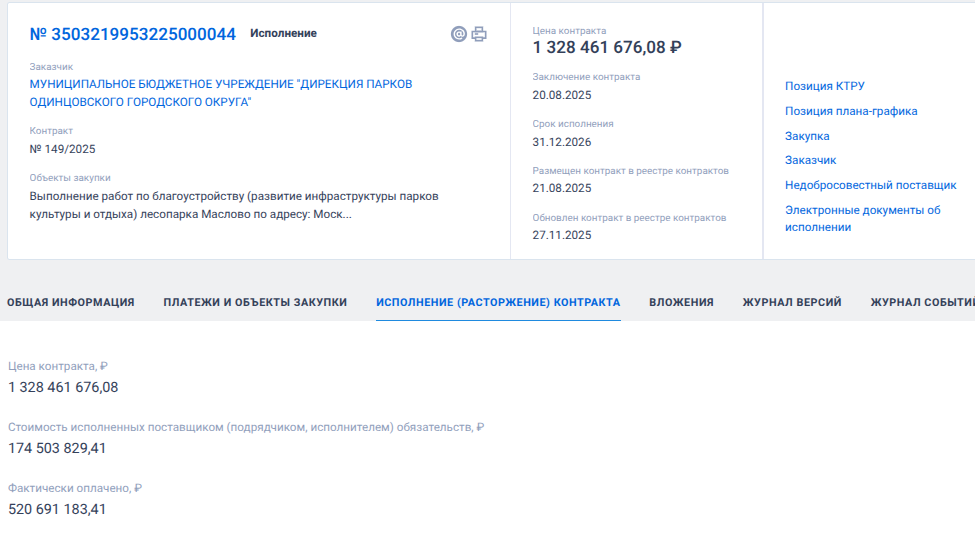Switch to the Вложения tab

point(681,302)
